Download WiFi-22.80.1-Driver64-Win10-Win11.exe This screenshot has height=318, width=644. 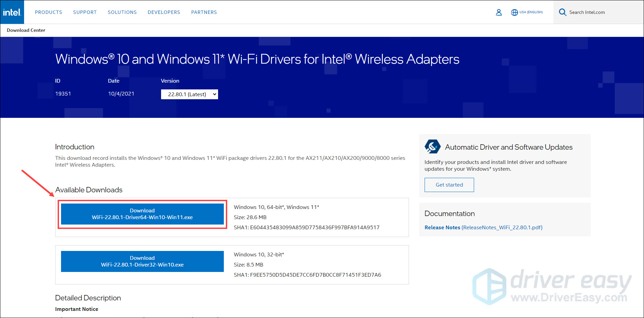coord(142,214)
